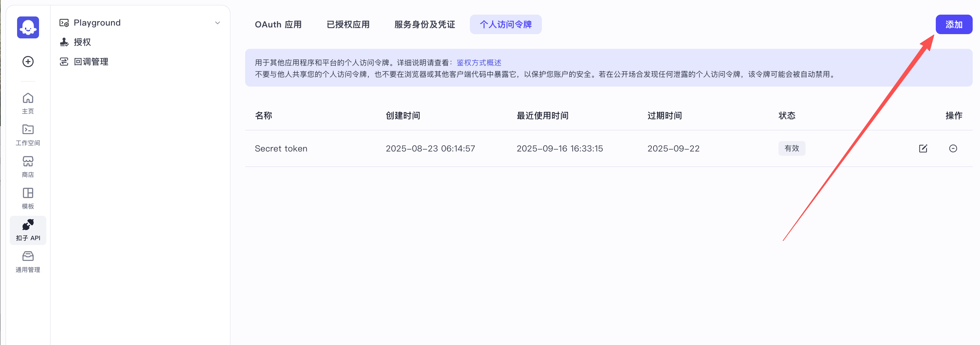Click the 添加 button
Screen dimensions: 980x345
pos(954,25)
